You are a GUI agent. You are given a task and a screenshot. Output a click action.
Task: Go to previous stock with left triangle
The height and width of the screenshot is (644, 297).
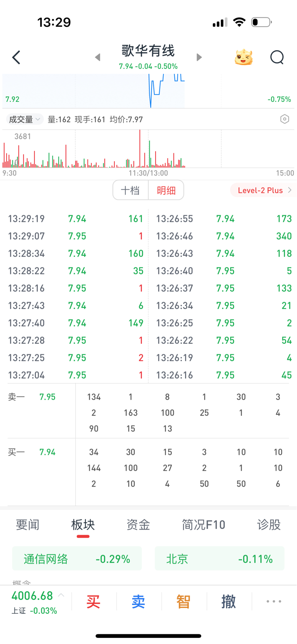pyautogui.click(x=98, y=58)
